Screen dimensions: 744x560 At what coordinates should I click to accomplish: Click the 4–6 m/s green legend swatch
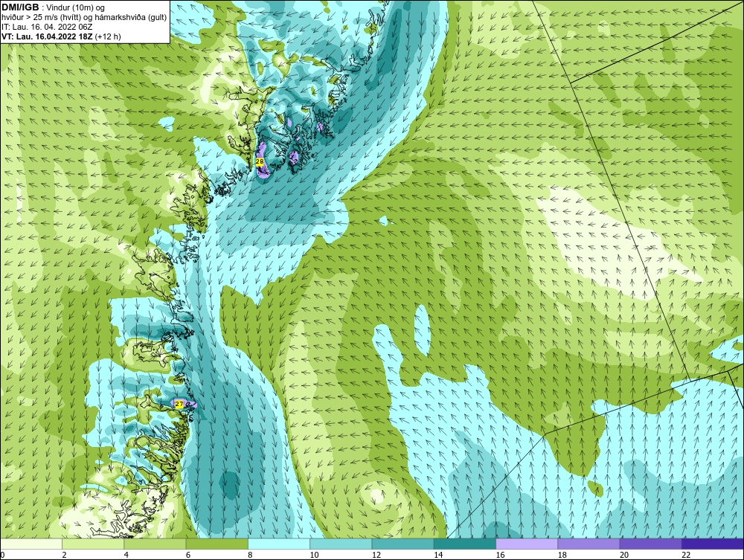pyautogui.click(x=155, y=544)
